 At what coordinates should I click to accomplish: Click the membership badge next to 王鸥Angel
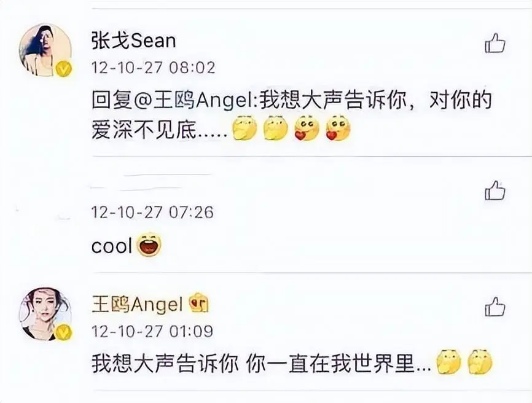(x=199, y=303)
